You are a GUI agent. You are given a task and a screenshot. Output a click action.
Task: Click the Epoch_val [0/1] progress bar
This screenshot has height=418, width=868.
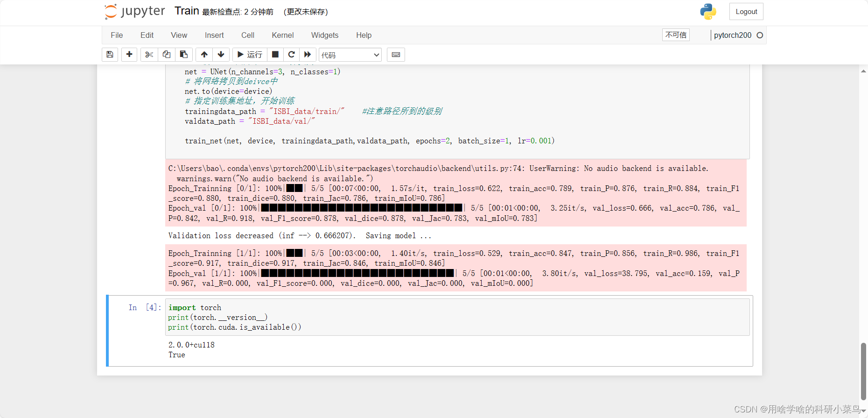click(362, 208)
